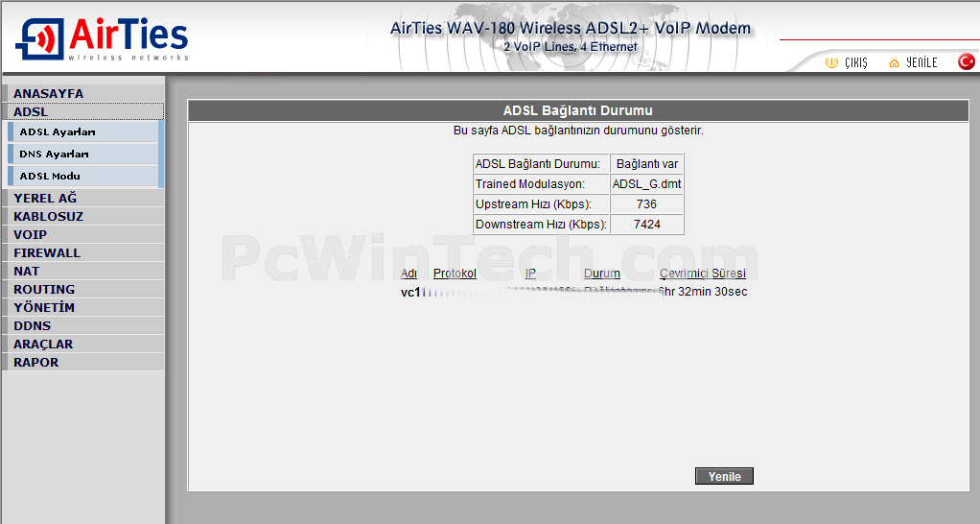Expand the NAT menu
This screenshot has height=524, width=980.
pos(83,271)
